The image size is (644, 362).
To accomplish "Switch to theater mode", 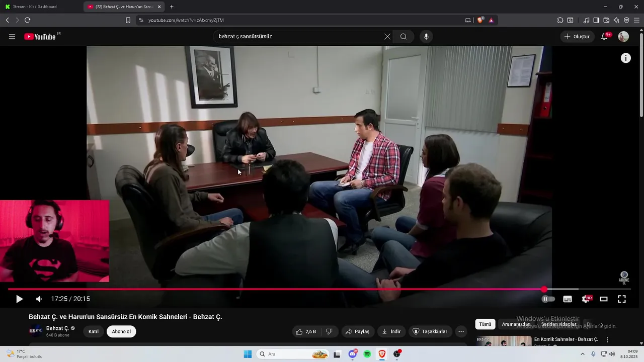I will 604,299.
